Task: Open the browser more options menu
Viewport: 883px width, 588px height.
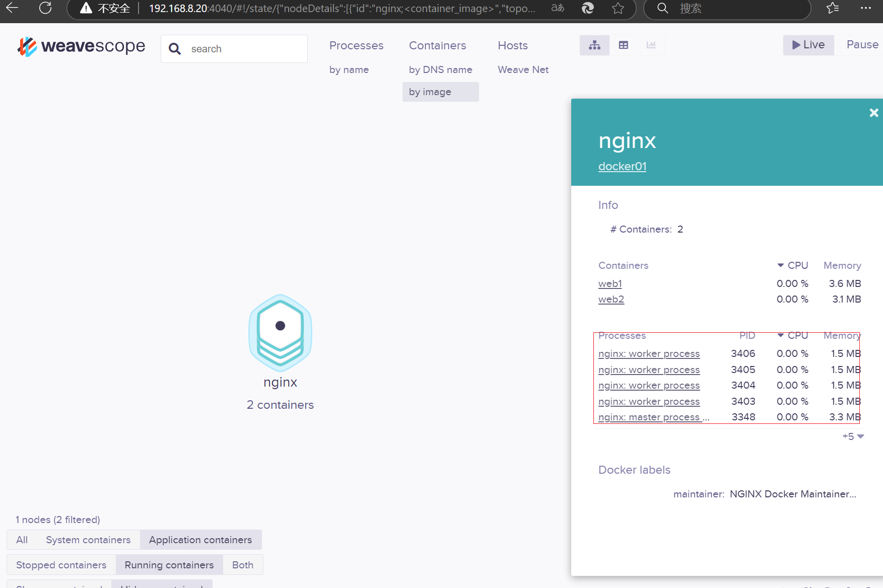Action: [866, 8]
